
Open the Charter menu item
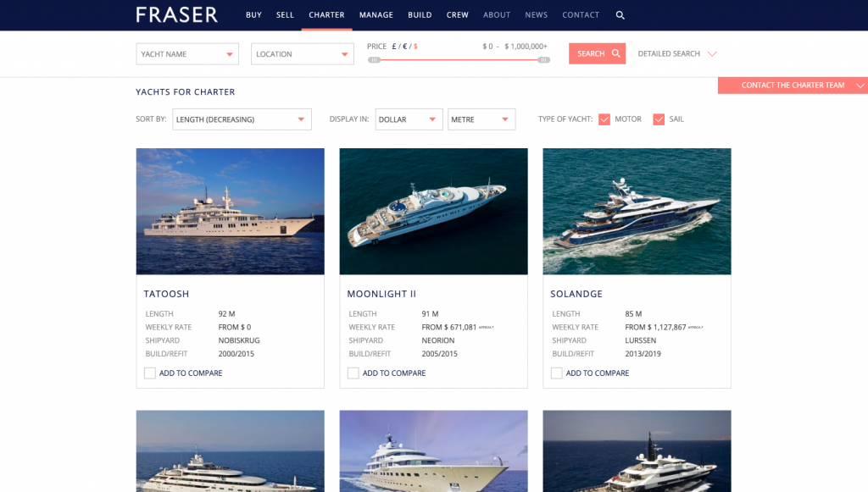point(326,15)
